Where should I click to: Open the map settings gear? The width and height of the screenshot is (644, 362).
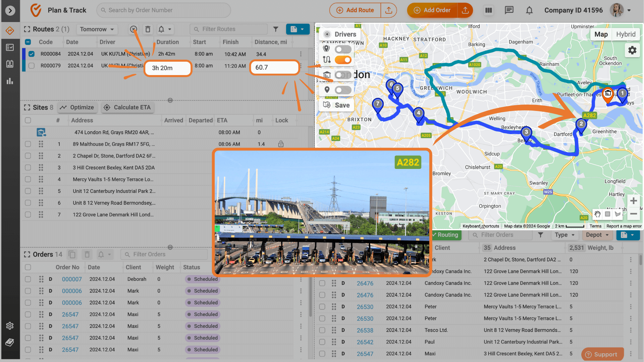[632, 50]
